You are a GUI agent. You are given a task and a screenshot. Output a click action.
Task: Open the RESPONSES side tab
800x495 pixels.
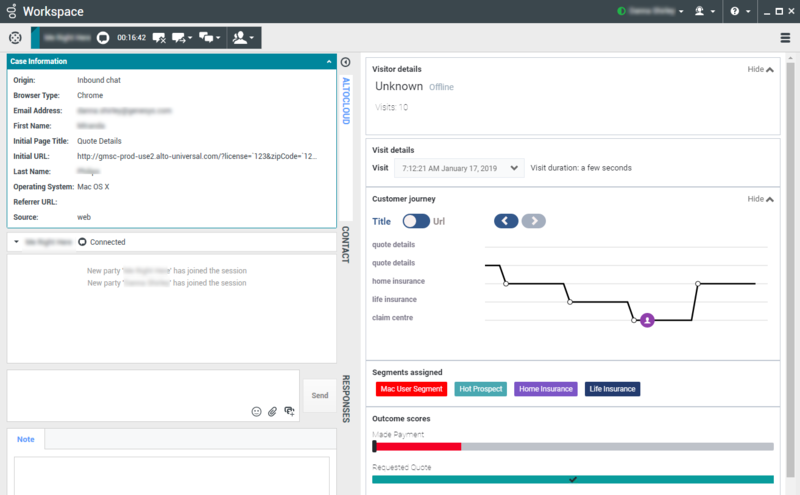point(345,399)
